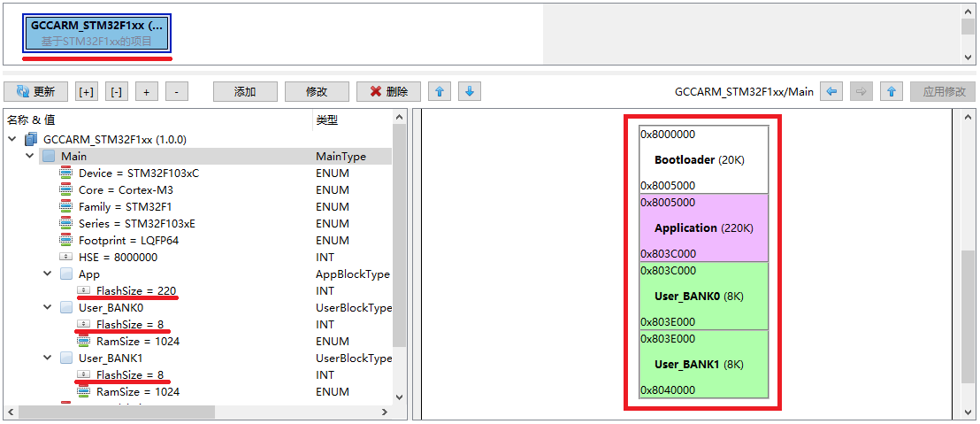Viewport: 980px width, 424px height.
Task: Click the App block icon
Action: click(66, 274)
